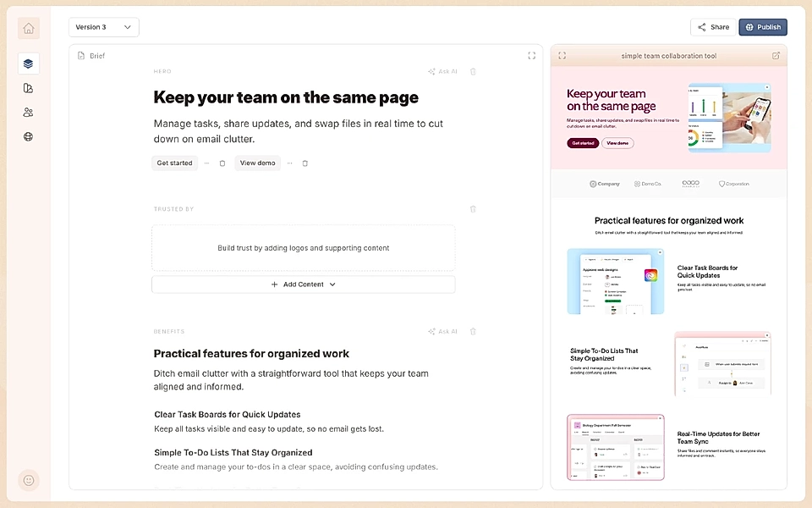The image size is (812, 508).
Task: Open the feedback smiley icon
Action: tap(28, 480)
